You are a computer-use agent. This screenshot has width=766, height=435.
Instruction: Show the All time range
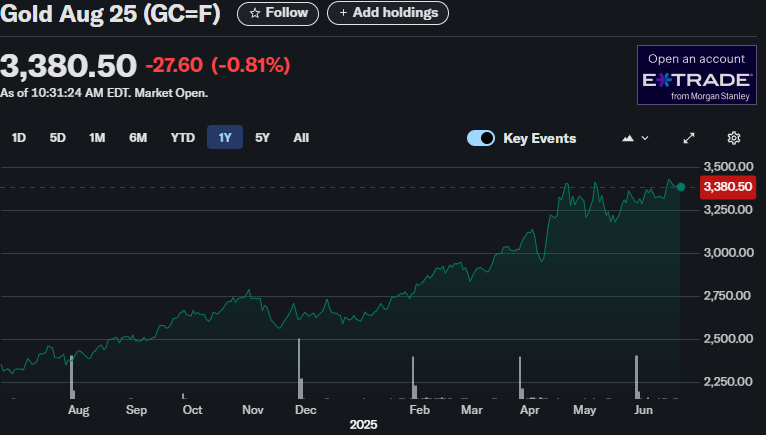tap(301, 138)
